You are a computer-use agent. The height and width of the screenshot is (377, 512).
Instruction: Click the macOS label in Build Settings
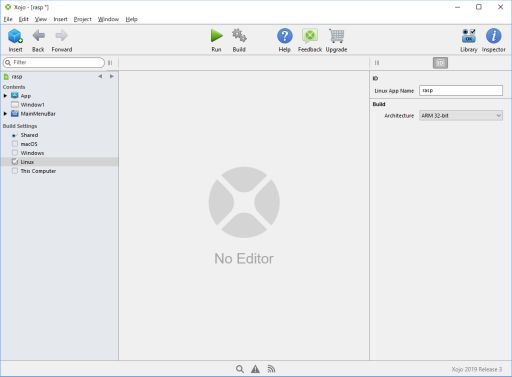click(29, 144)
